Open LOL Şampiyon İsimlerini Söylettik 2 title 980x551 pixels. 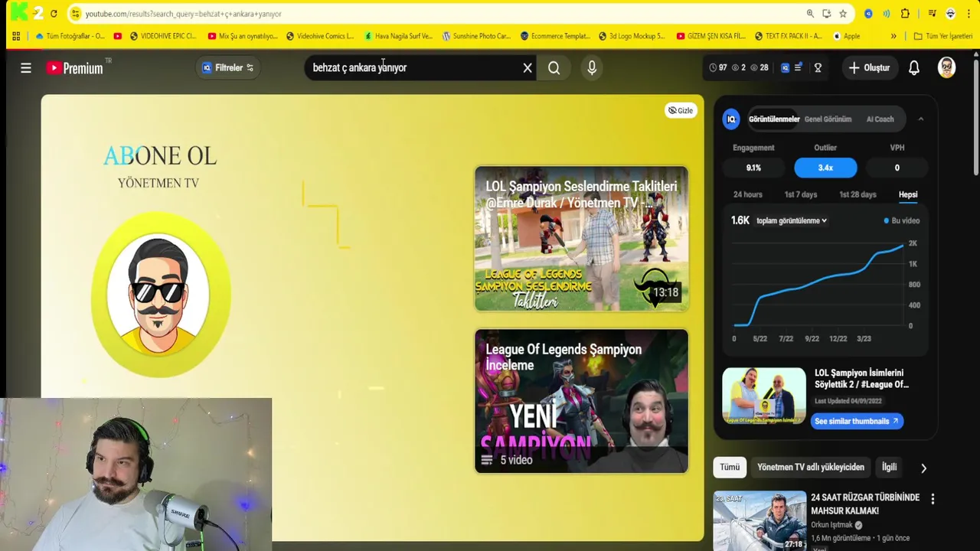pyautogui.click(x=862, y=379)
